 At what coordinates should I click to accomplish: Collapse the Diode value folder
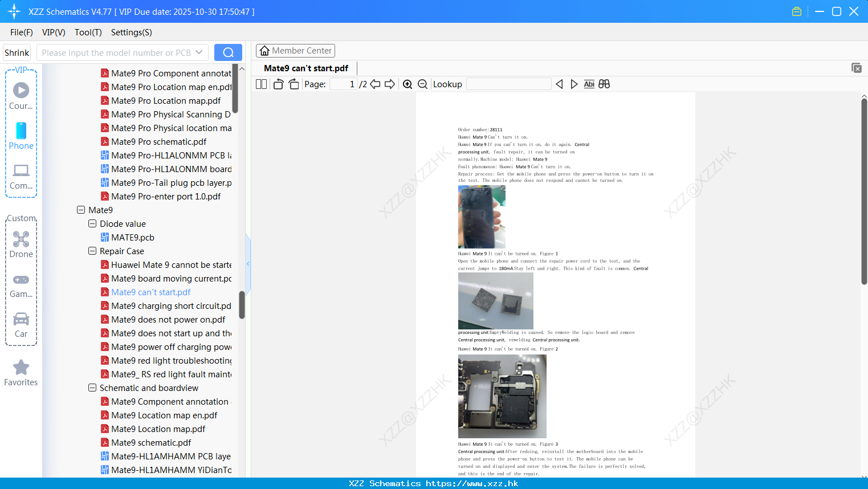click(x=92, y=223)
